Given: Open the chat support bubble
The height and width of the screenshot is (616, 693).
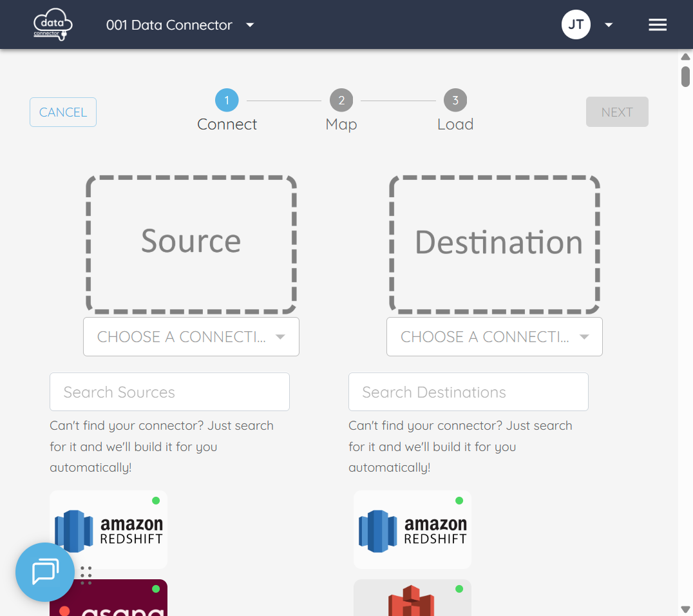Looking at the screenshot, I should pos(45,572).
